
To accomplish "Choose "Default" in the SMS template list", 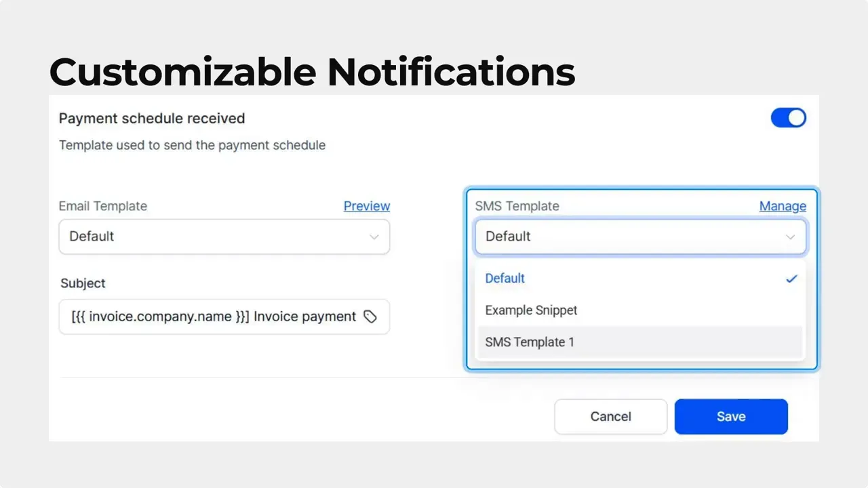I will (505, 279).
